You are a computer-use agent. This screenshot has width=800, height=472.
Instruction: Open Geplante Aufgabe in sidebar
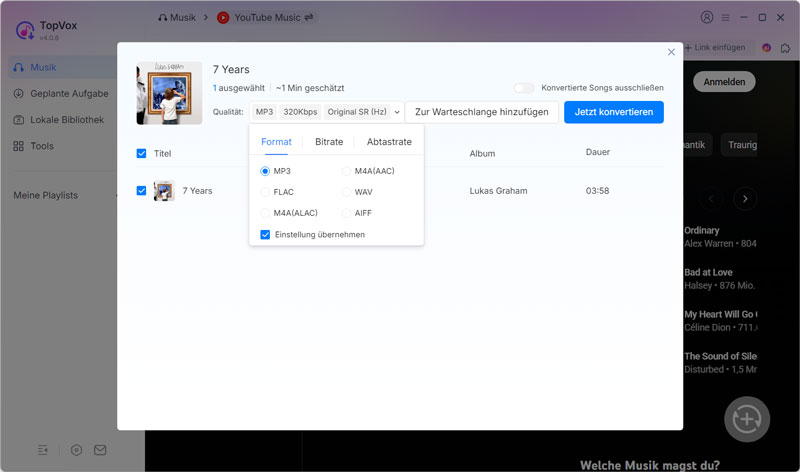[61, 93]
